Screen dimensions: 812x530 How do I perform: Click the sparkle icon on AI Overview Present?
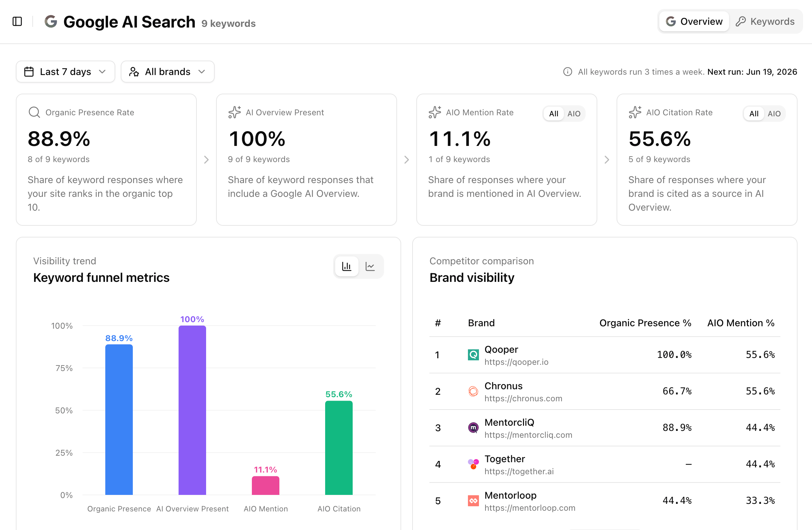click(234, 112)
